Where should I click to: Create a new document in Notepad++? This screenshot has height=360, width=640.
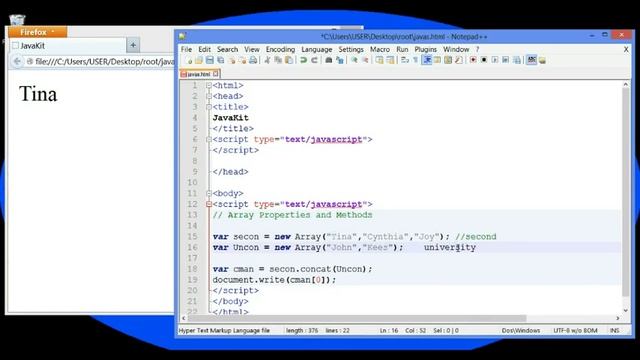[188, 60]
